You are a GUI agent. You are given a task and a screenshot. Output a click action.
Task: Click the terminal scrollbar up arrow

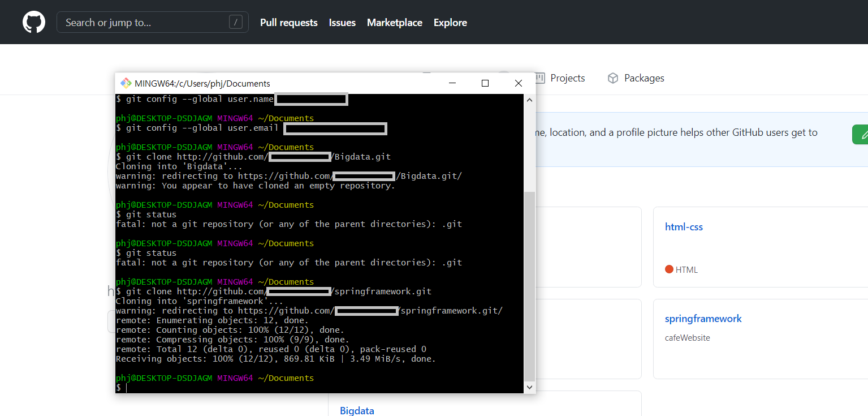(x=529, y=100)
